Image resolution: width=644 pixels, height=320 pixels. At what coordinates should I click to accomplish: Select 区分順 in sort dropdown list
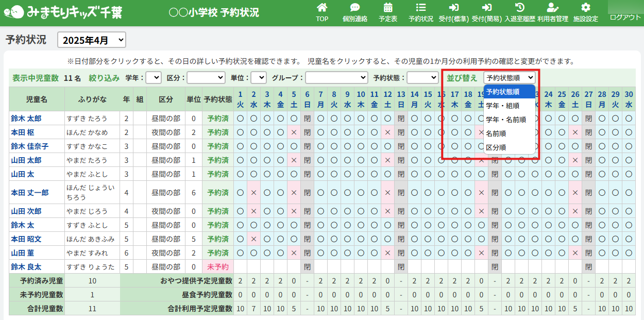click(496, 147)
